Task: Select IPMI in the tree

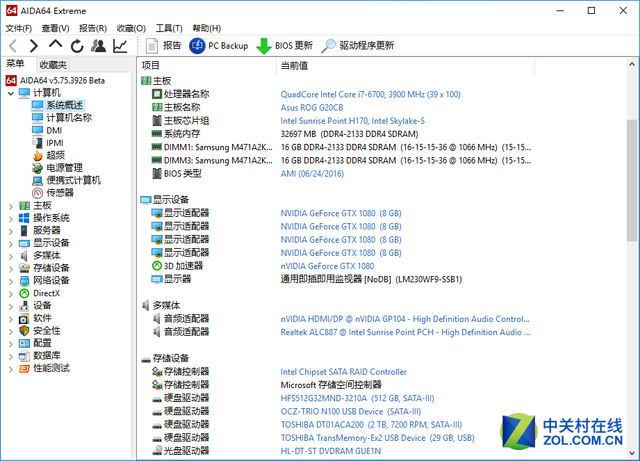Action: tap(55, 143)
